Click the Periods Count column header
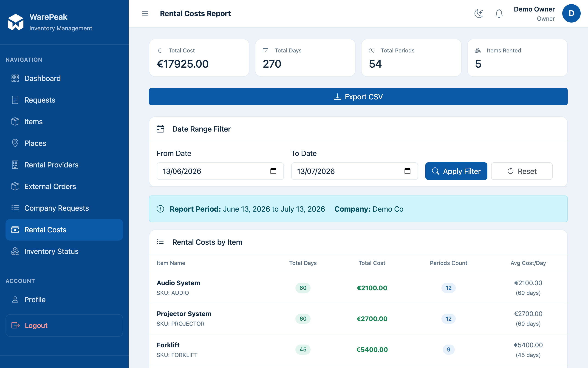This screenshot has height=368, width=588. [x=448, y=263]
